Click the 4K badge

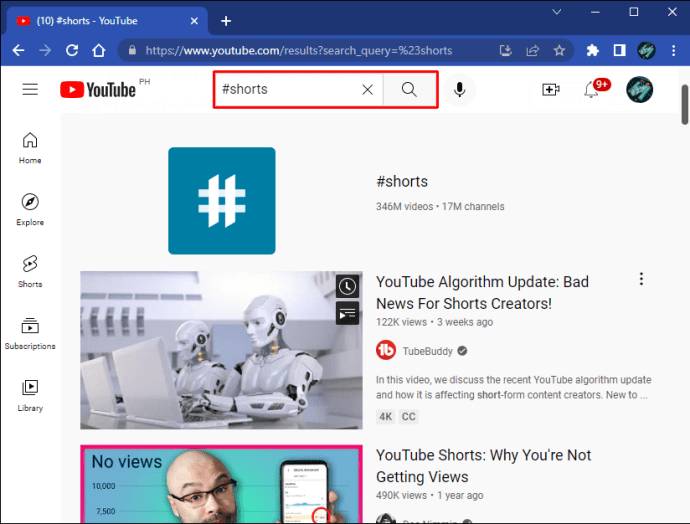pyautogui.click(x=385, y=417)
